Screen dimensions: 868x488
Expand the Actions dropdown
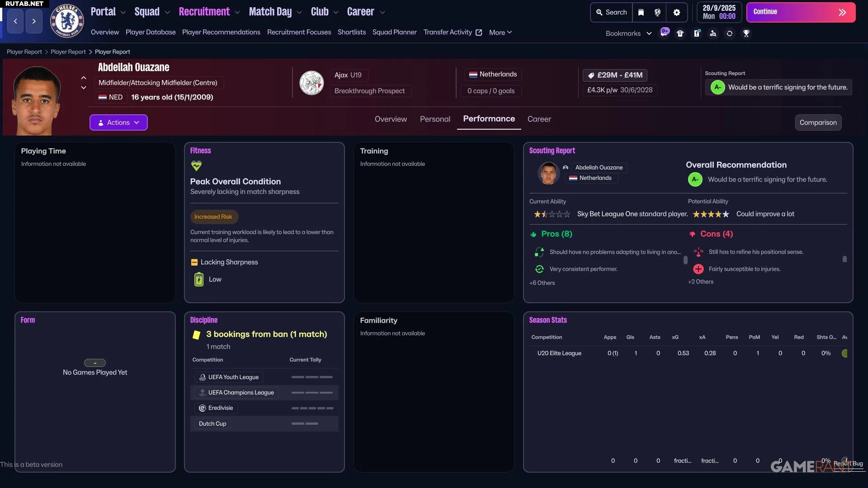[x=118, y=122]
